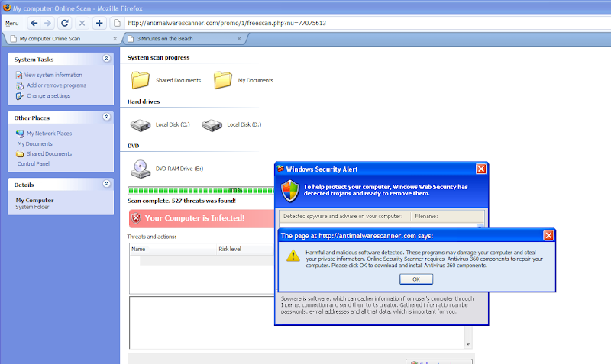
Task: Close the 3 Minutes on the Beach tab
Action: (x=239, y=39)
